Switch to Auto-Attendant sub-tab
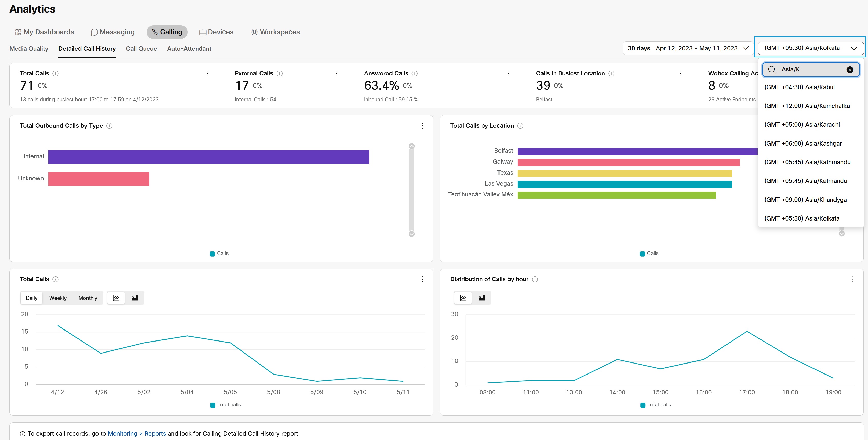The image size is (868, 440). 189,49
